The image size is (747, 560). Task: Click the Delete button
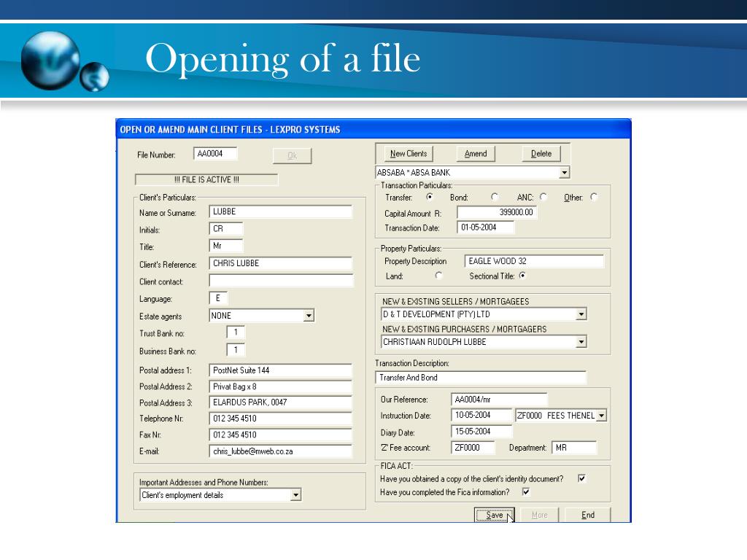(x=541, y=154)
